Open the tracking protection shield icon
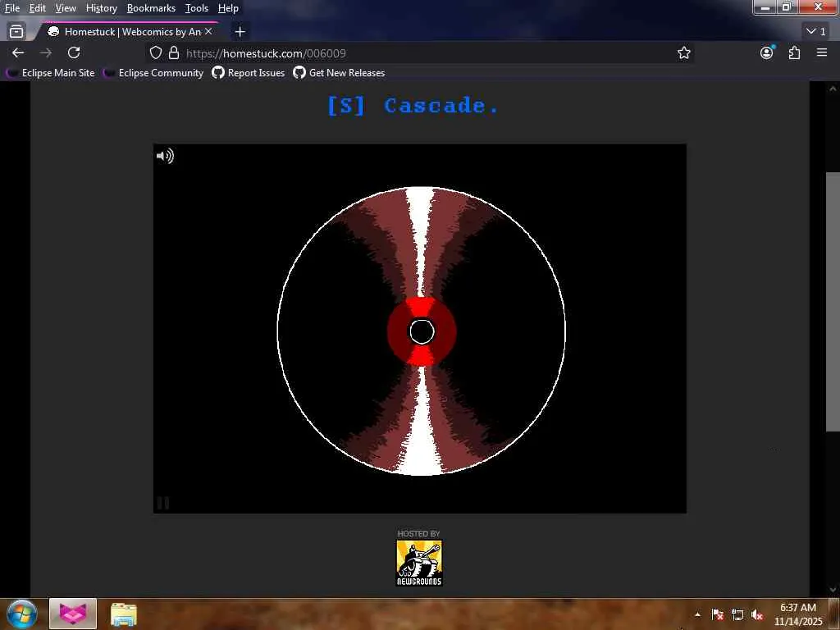 pos(155,52)
